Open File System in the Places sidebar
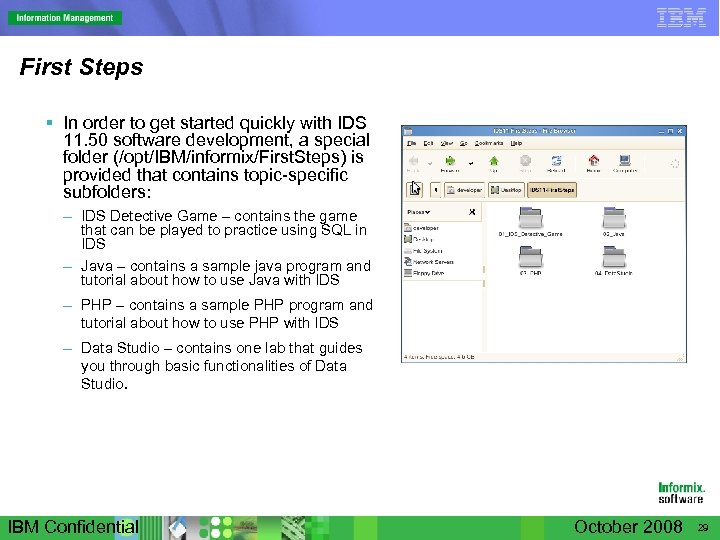The height and width of the screenshot is (540, 720). point(423,251)
